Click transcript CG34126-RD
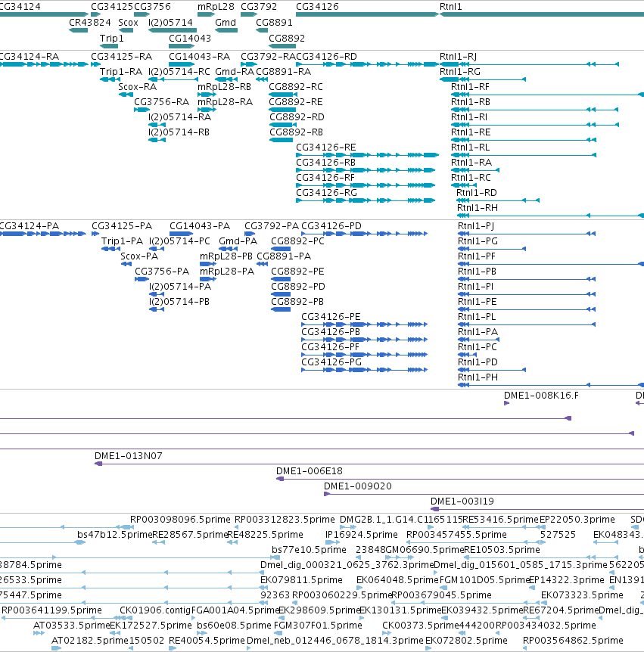Screen dimensions: 644x652 (x=327, y=57)
